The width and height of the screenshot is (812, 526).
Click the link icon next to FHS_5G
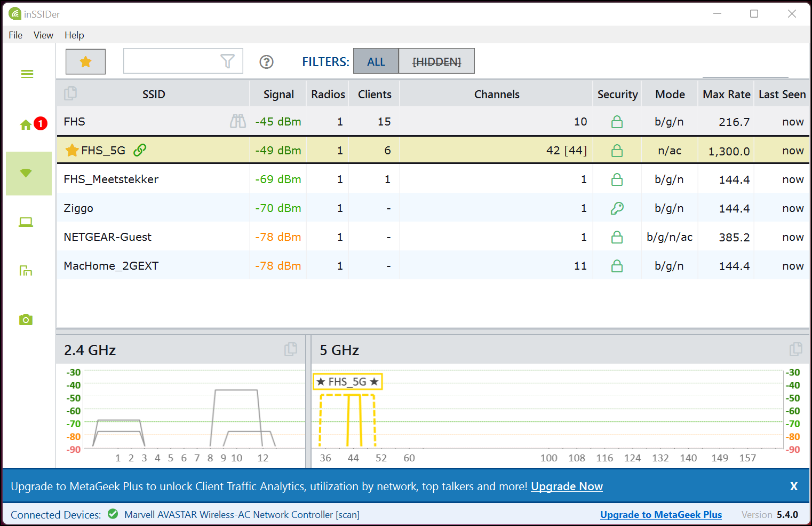point(140,150)
